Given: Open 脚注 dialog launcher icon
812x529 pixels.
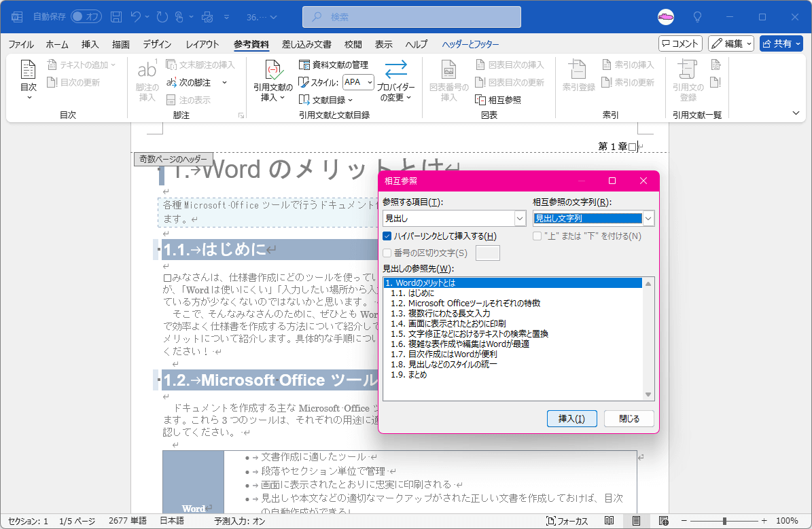Looking at the screenshot, I should coord(241,115).
